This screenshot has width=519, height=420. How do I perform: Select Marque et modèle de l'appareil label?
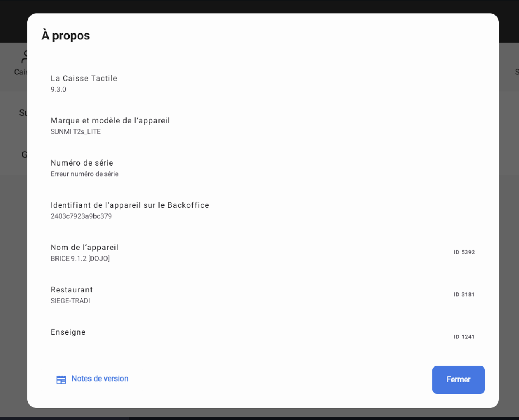click(110, 120)
